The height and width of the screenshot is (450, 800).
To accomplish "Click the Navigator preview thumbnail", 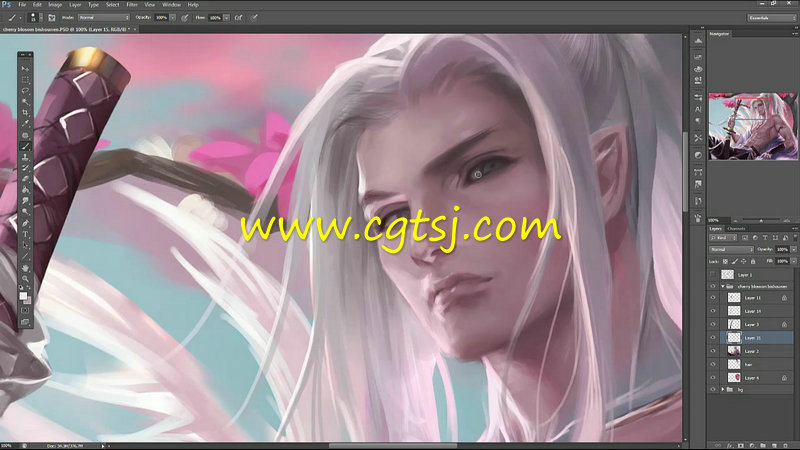I will click(x=753, y=126).
